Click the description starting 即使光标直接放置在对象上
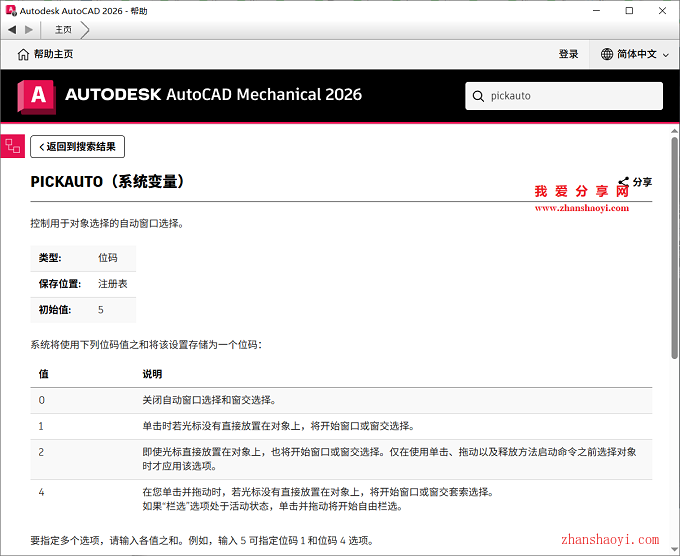 point(389,459)
